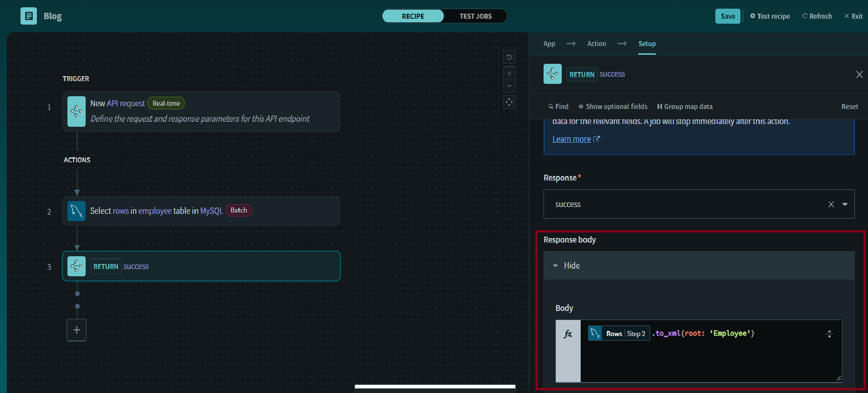Click the canvas reset/undo zoom icon

coord(509,57)
